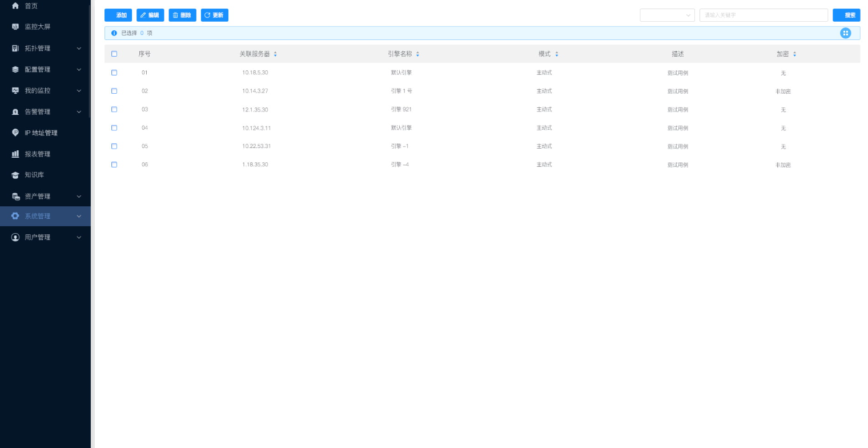The image size is (868, 448).
Task: Click the home icon in sidebar
Action: (15, 6)
